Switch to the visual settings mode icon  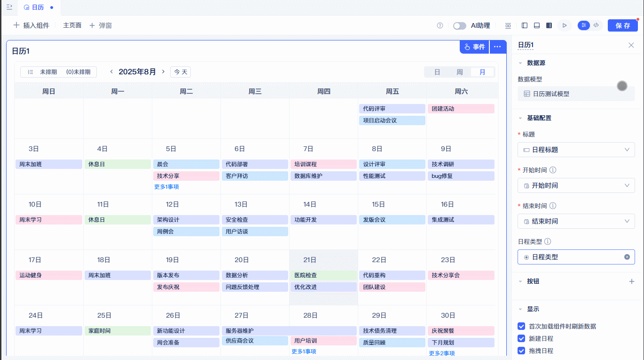click(x=584, y=25)
